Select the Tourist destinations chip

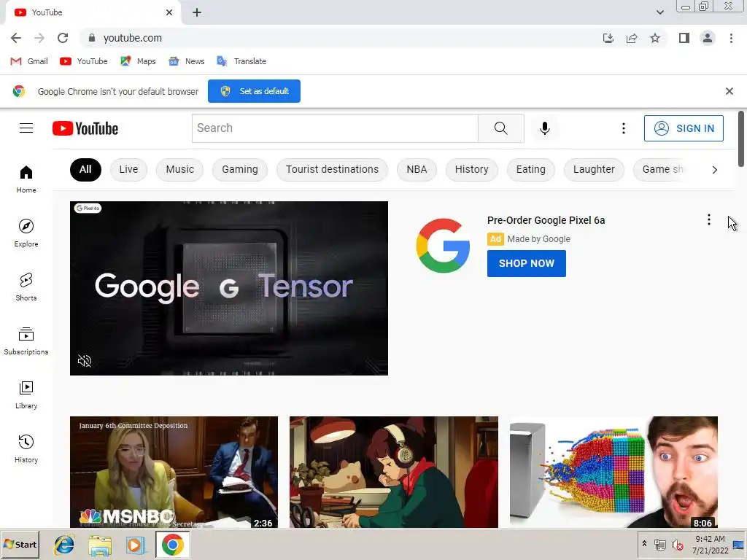(332, 169)
